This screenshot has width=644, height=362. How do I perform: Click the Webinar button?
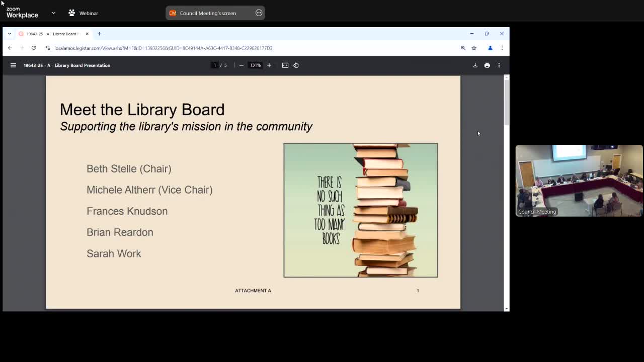point(84,13)
